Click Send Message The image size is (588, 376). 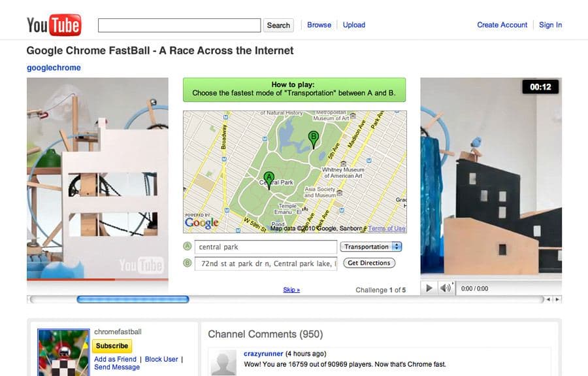coord(117,367)
